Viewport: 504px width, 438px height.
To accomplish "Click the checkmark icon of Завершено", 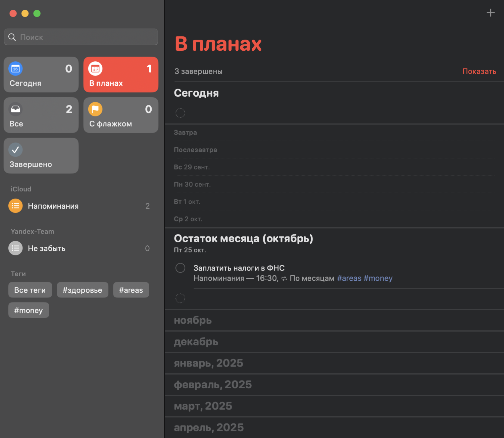I will (x=15, y=150).
